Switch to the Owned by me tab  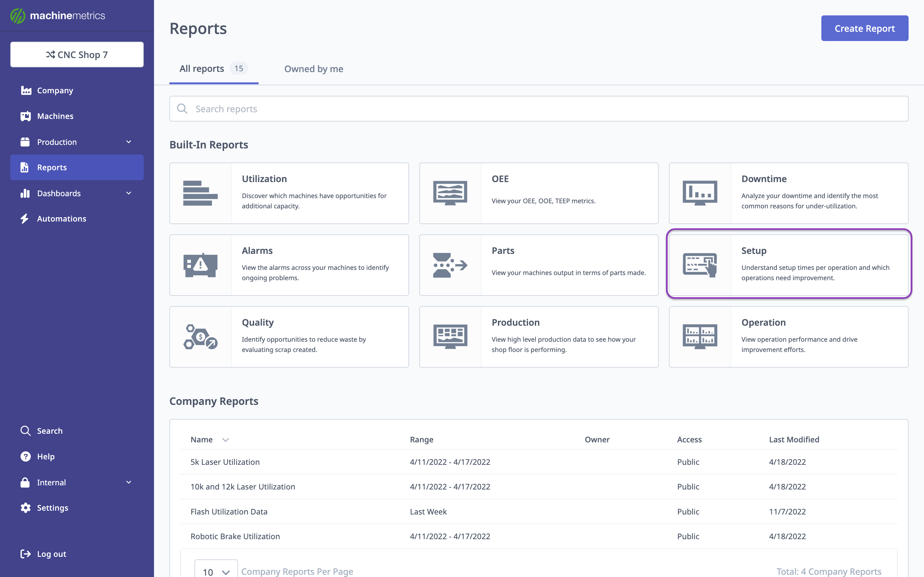313,69
